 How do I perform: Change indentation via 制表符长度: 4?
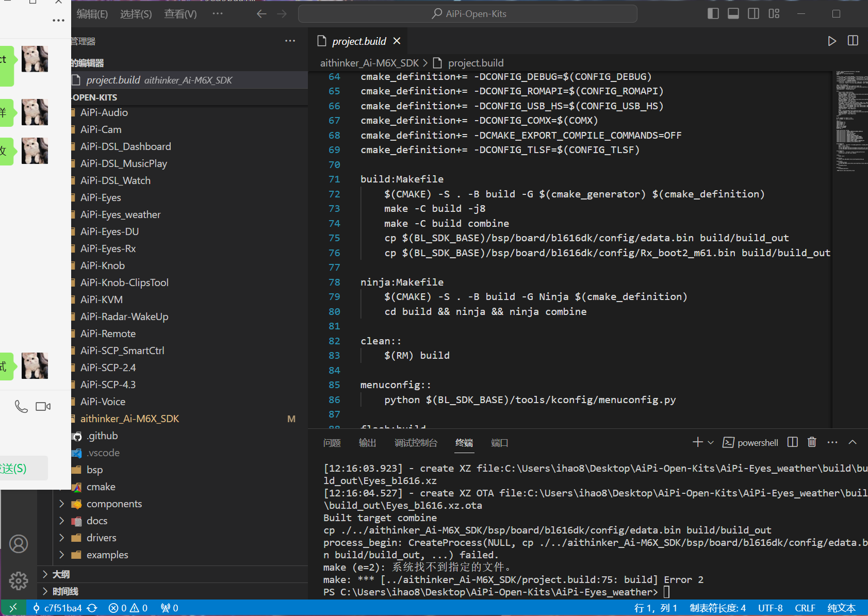[x=717, y=608]
